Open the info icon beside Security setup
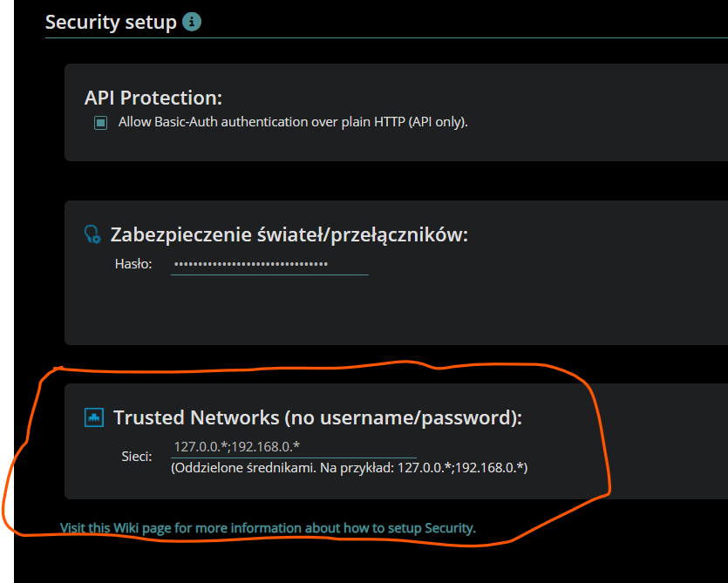 click(191, 22)
